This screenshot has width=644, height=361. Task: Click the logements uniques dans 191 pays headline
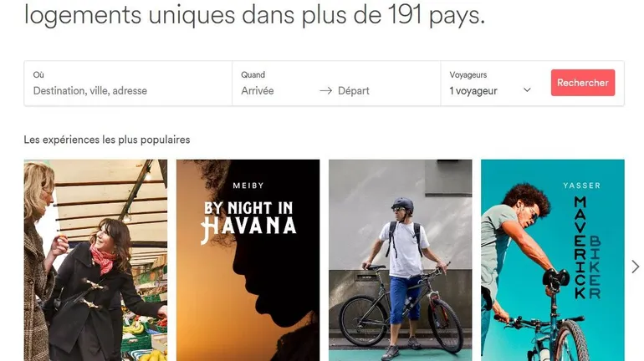pos(254,15)
